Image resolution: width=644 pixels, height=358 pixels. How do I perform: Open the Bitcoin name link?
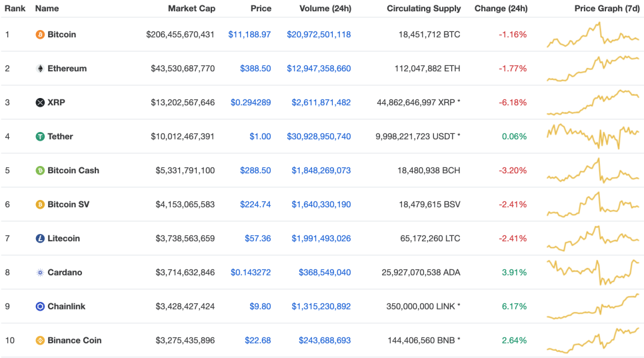tap(61, 35)
